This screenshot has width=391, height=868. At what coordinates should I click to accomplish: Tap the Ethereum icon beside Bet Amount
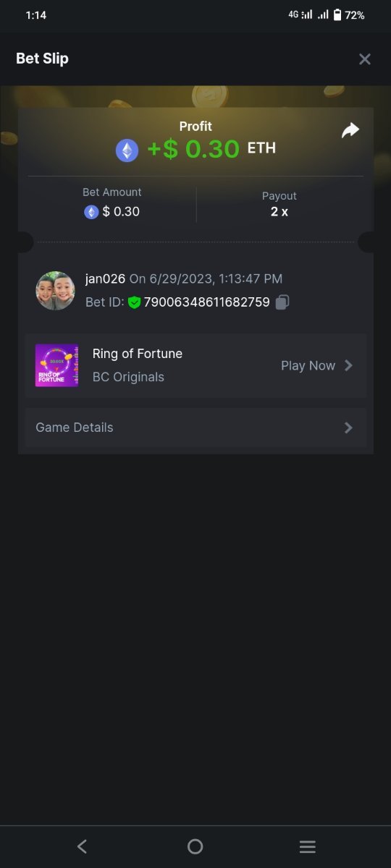[x=91, y=212]
